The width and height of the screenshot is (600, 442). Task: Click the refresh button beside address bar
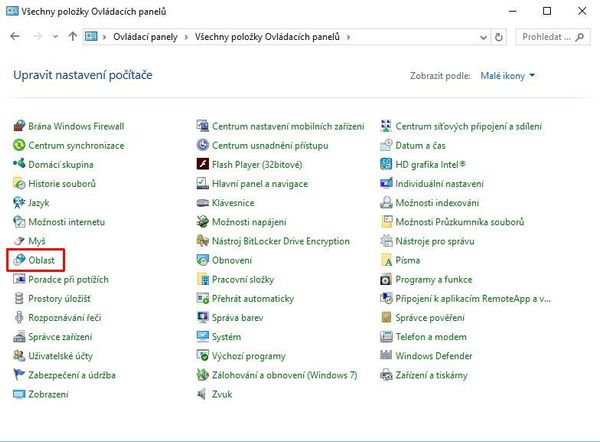pyautogui.click(x=499, y=37)
